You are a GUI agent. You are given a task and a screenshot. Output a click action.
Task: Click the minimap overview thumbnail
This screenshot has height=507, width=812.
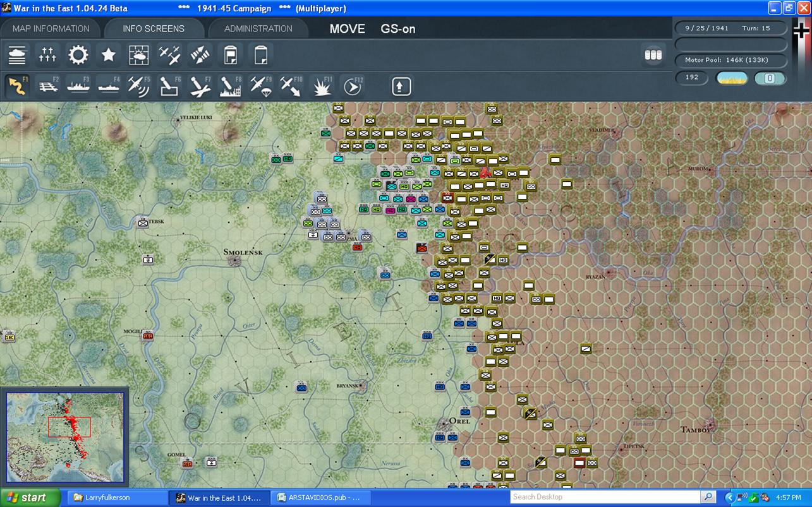pyautogui.click(x=65, y=437)
